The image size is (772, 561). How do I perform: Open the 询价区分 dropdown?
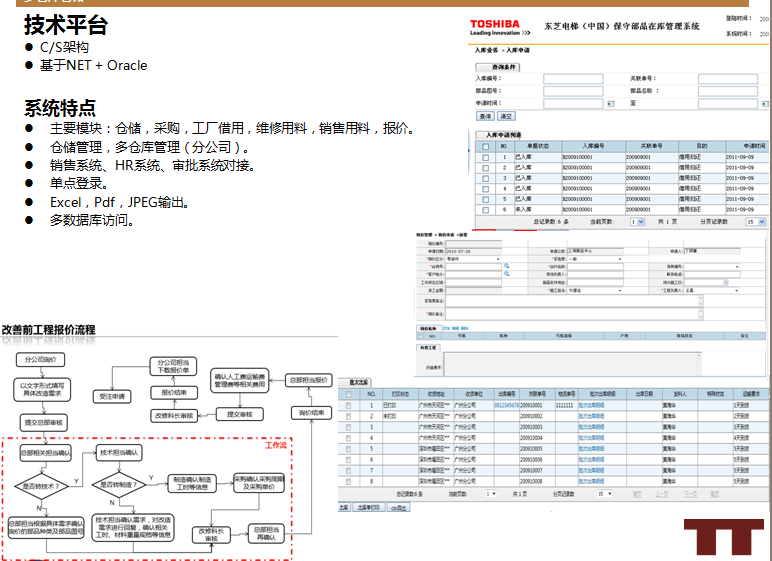(x=473, y=259)
